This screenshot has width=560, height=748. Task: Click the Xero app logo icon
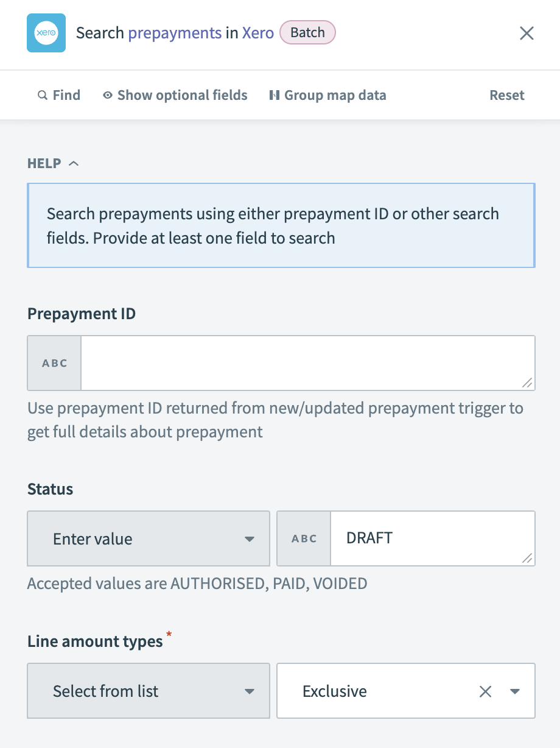point(46,33)
